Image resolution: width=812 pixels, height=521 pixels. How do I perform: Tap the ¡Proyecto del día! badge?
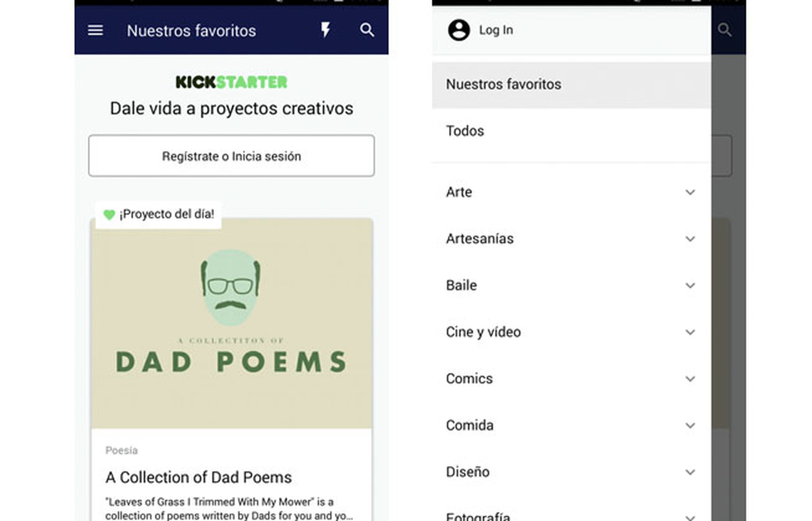click(x=158, y=214)
